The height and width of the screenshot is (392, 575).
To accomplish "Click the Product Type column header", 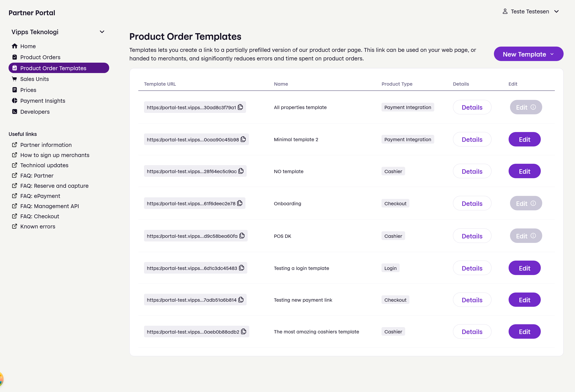I will click(x=397, y=84).
